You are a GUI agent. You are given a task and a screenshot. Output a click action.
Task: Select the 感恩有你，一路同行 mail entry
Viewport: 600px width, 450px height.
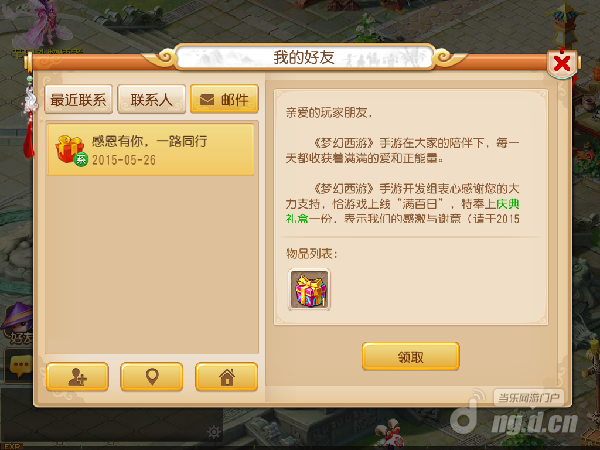[x=150, y=150]
